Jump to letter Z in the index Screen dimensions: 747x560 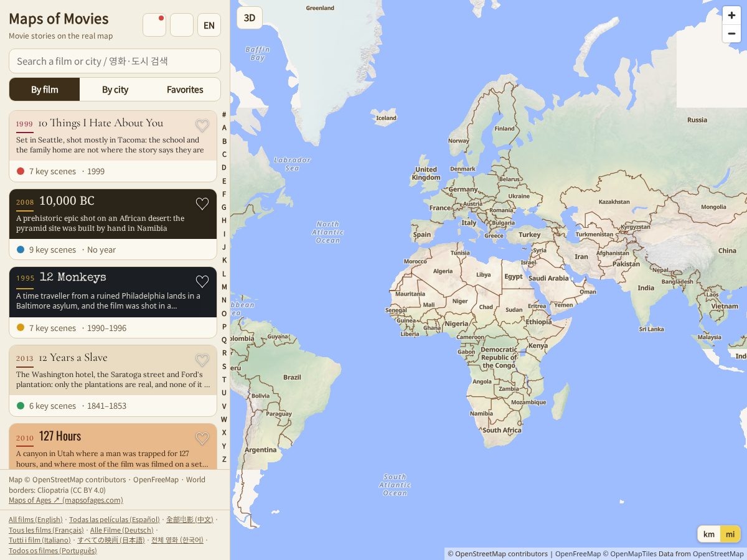(224, 459)
